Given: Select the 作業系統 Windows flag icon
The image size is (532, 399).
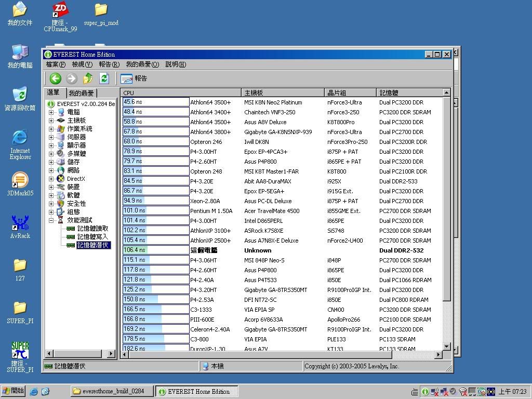Looking at the screenshot, I should (61, 129).
